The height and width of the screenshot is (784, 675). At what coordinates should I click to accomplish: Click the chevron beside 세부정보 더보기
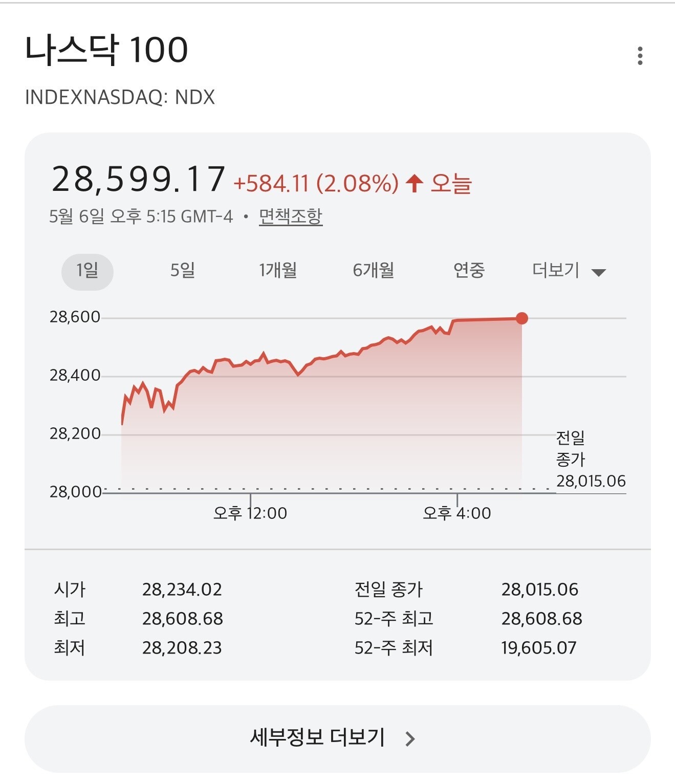[x=410, y=738]
